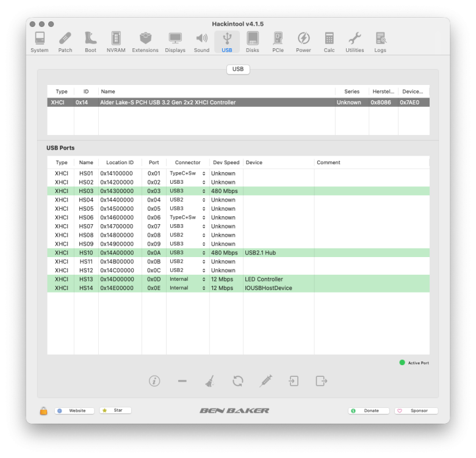Viewport: 476px width, 458px height.
Task: Click the Sponsor button
Action: (x=416, y=410)
